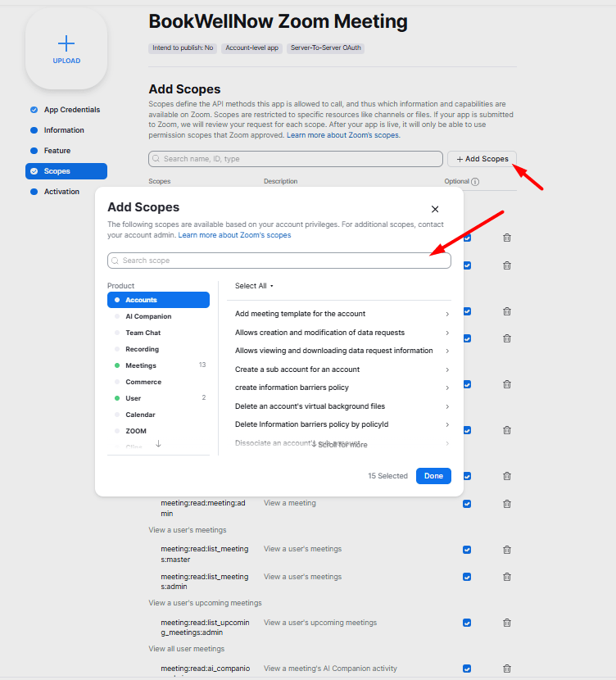Click the down arrow under Product list
This screenshot has width=616, height=680.
[x=158, y=443]
